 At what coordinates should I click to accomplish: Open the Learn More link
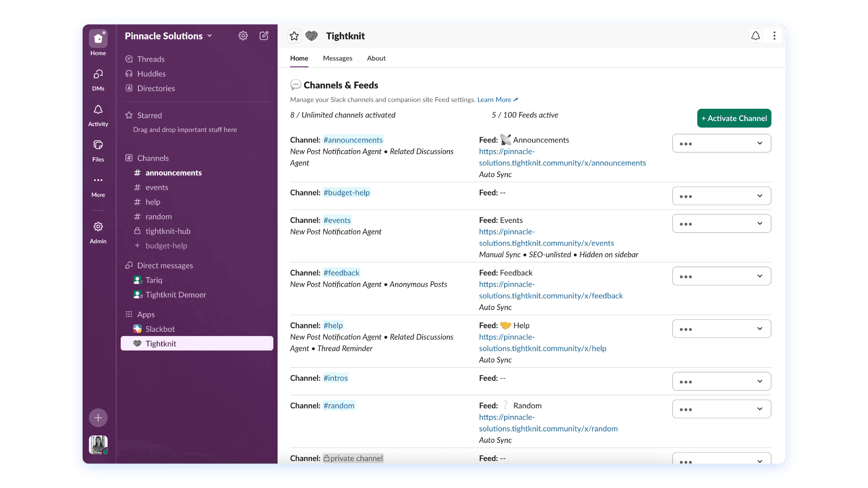(497, 100)
